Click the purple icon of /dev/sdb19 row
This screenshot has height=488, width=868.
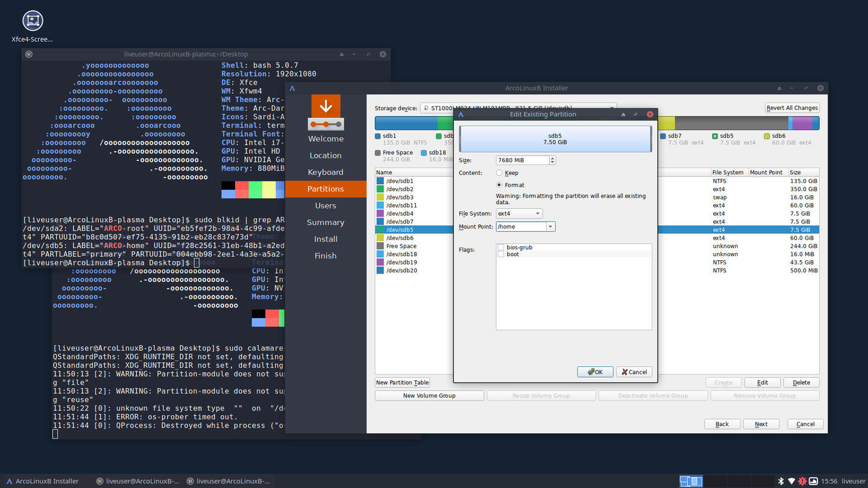pos(380,262)
